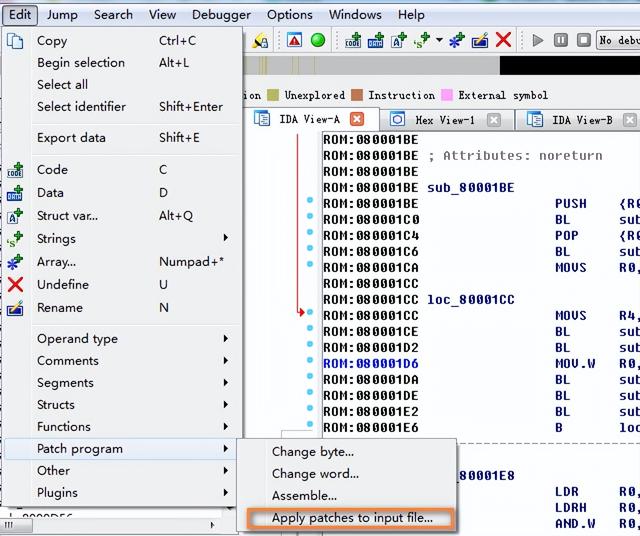Switch to the Hex View-1 tab

[x=444, y=120]
